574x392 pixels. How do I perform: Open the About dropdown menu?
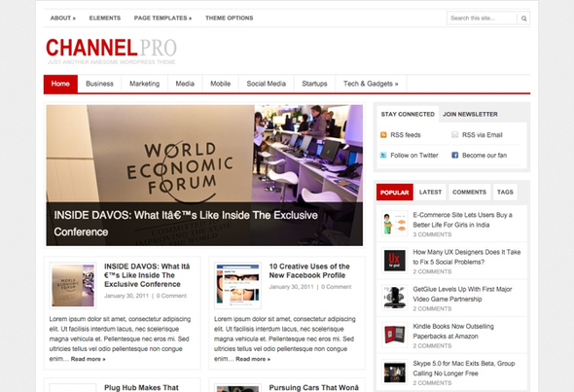[x=63, y=18]
